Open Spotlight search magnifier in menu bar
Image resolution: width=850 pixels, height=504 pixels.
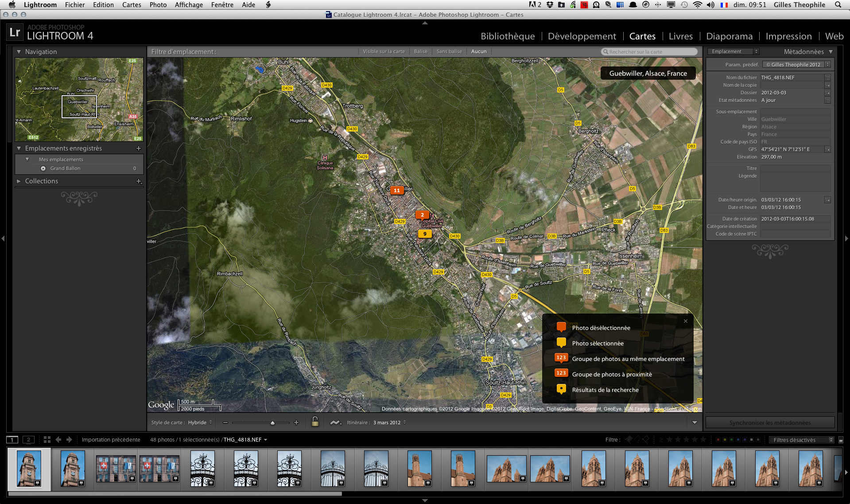[x=838, y=5]
